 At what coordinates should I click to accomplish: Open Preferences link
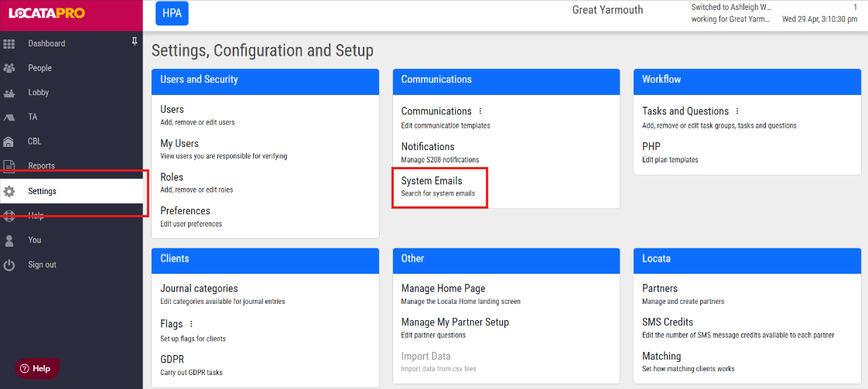pyautogui.click(x=186, y=211)
